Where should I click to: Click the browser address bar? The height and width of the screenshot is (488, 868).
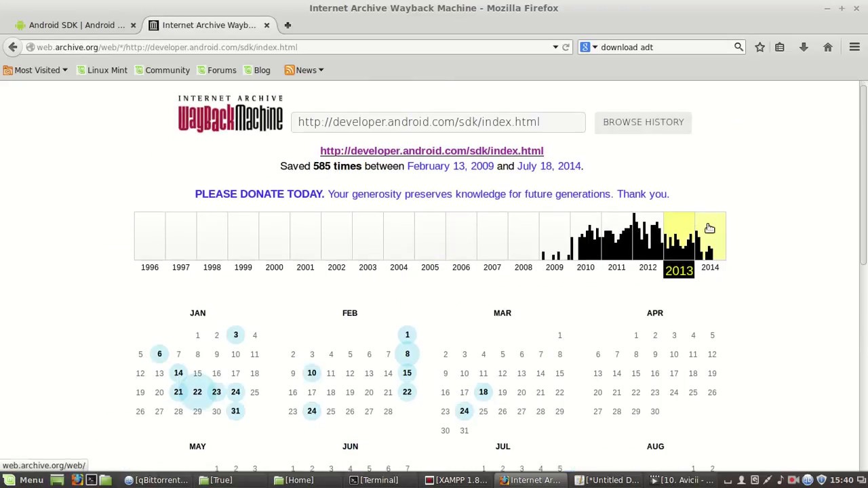pos(292,47)
